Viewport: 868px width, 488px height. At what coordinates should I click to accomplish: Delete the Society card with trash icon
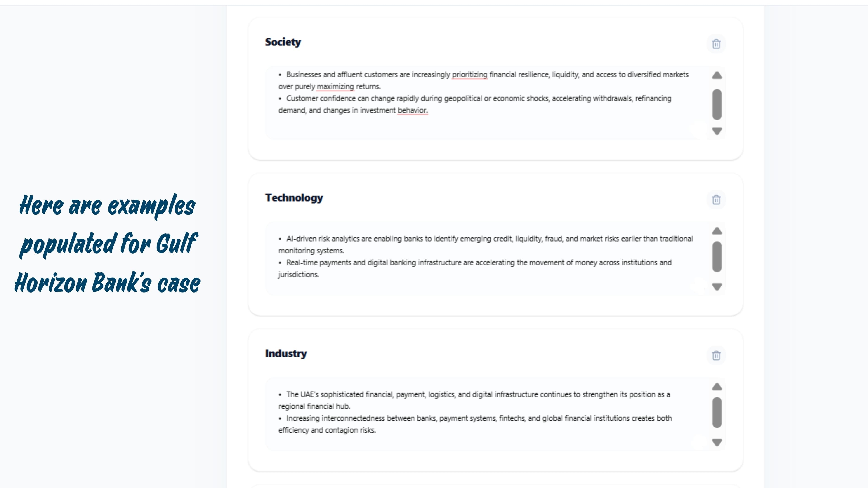point(716,44)
